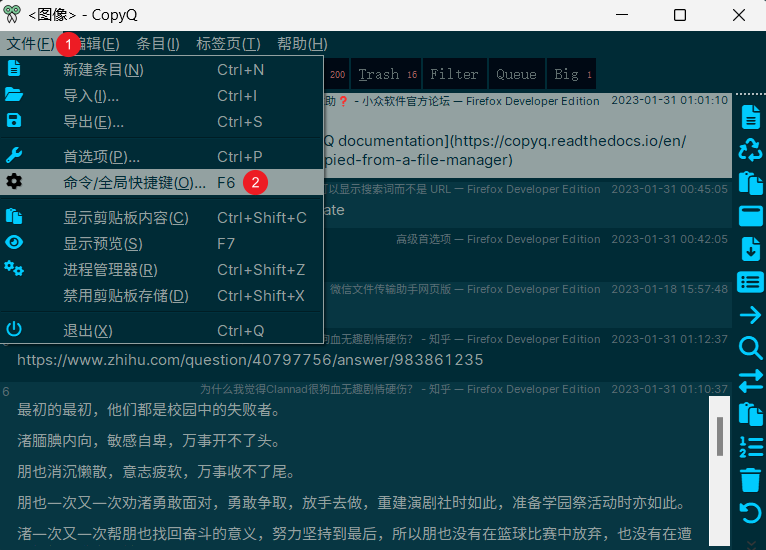
Task: Click clipboard icon beside 显示剪贴板内容
Action: pos(14,216)
